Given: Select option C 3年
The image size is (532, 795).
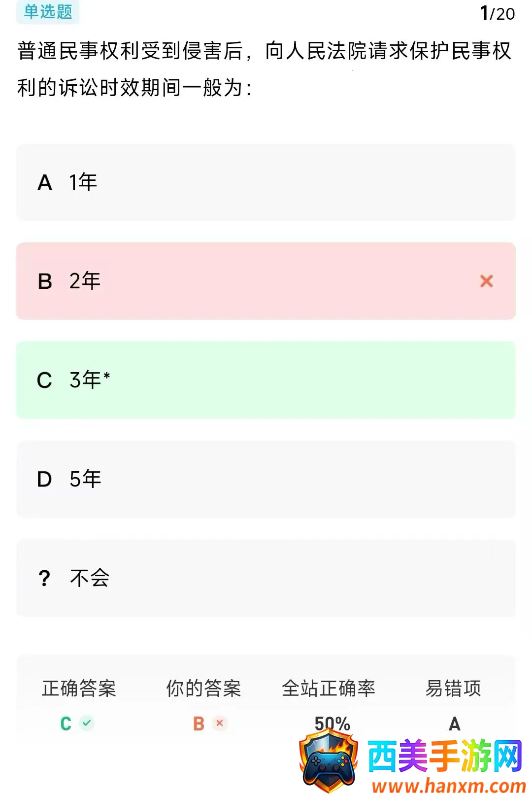Looking at the screenshot, I should pyautogui.click(x=266, y=380).
